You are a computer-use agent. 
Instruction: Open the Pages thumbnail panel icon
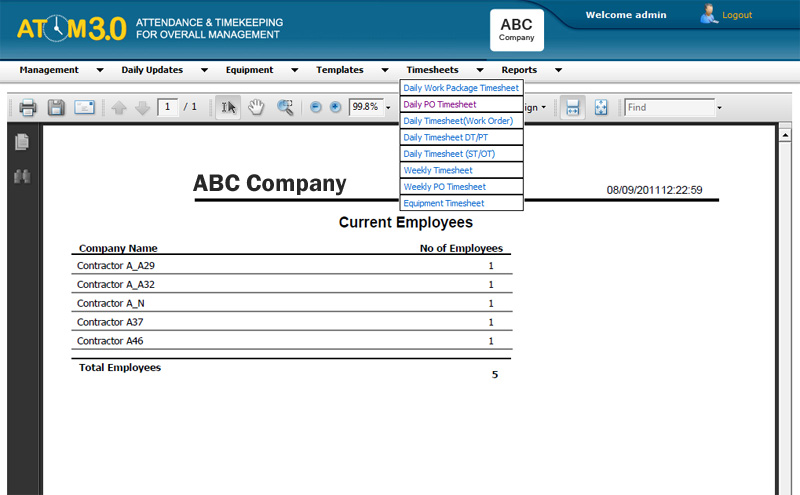click(x=22, y=142)
